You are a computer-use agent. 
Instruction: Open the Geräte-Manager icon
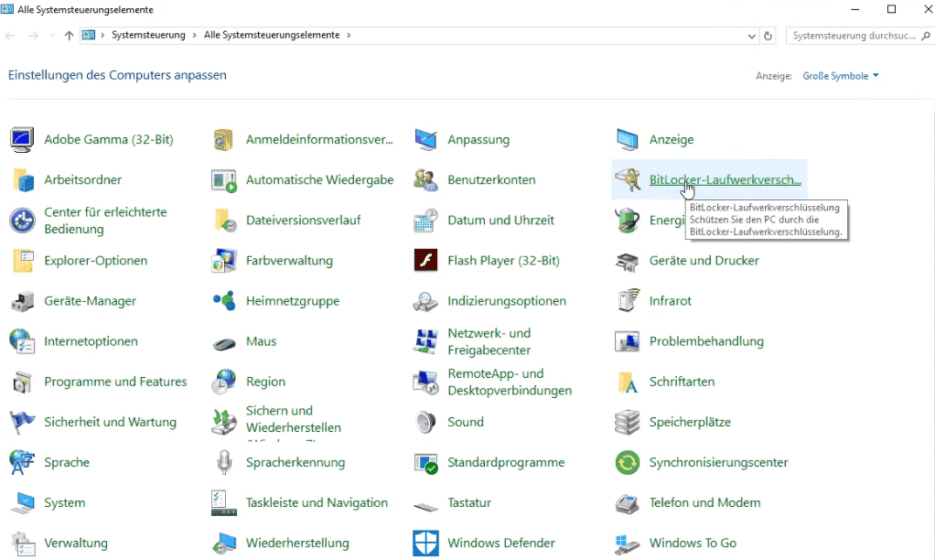click(x=23, y=301)
